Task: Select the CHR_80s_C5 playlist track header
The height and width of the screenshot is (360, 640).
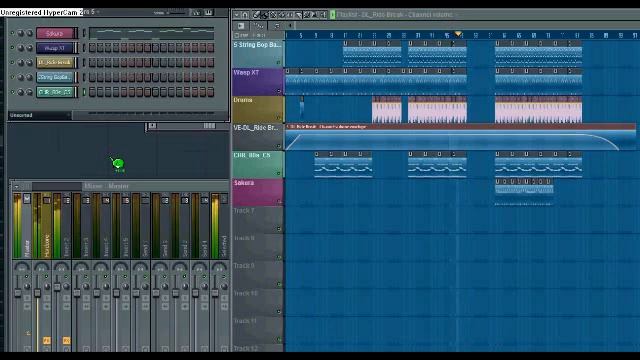Action: (258, 164)
